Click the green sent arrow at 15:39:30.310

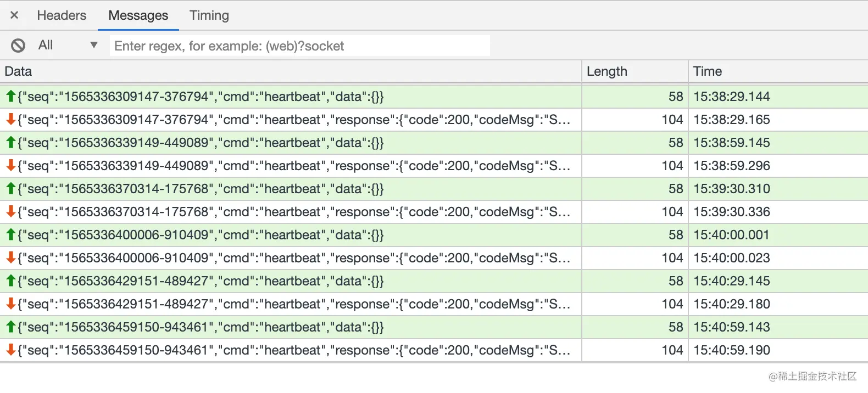tap(10, 189)
